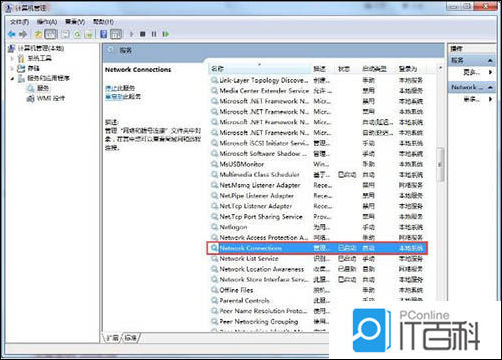Image resolution: width=502 pixels, height=360 pixels.
Task: Click the icon beside Multimedia Class Scheduler
Action: click(x=214, y=174)
